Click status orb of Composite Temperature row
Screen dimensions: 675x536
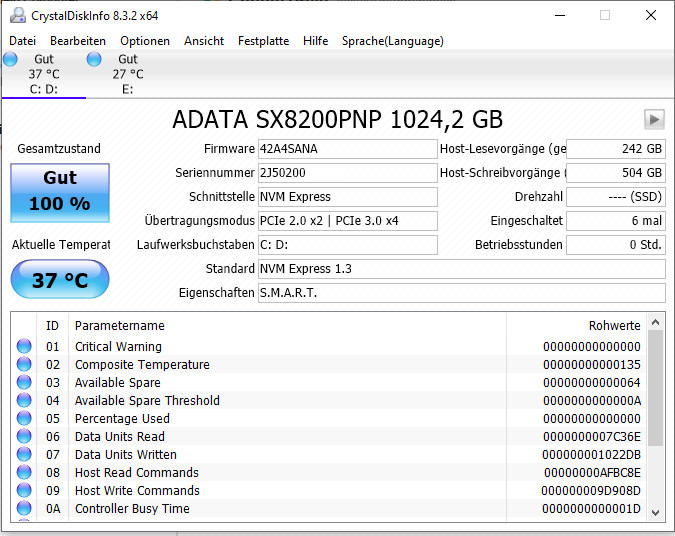[24, 364]
